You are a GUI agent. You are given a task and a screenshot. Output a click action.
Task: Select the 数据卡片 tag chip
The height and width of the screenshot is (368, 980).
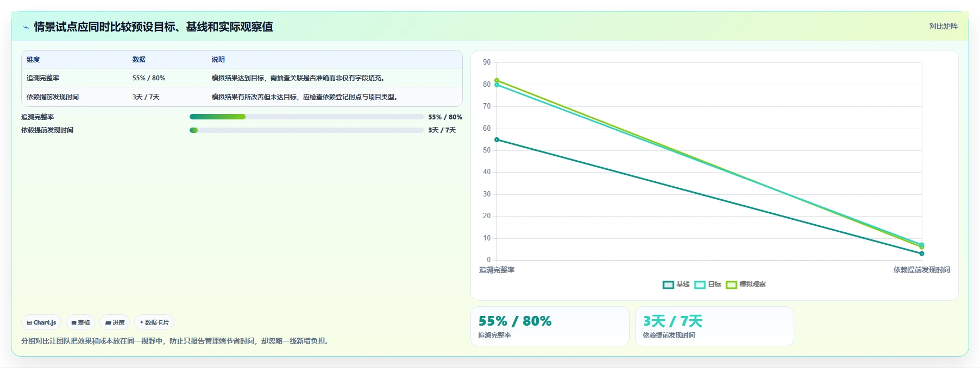[x=154, y=322]
